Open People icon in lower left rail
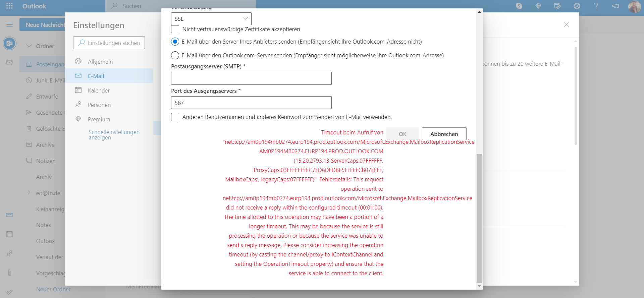 (10, 253)
